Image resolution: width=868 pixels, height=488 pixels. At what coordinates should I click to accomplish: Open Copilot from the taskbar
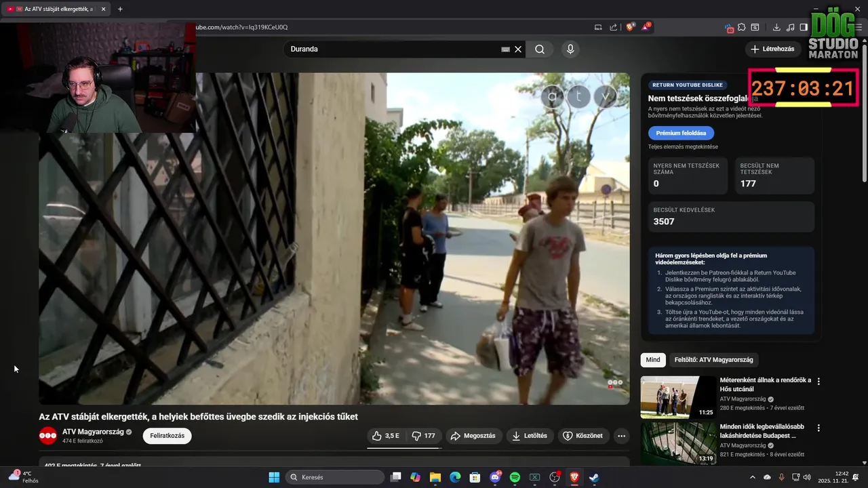(x=416, y=477)
